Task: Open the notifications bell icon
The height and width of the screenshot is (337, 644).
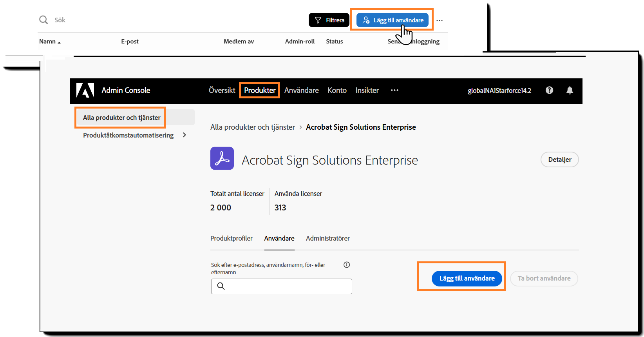Action: tap(570, 91)
